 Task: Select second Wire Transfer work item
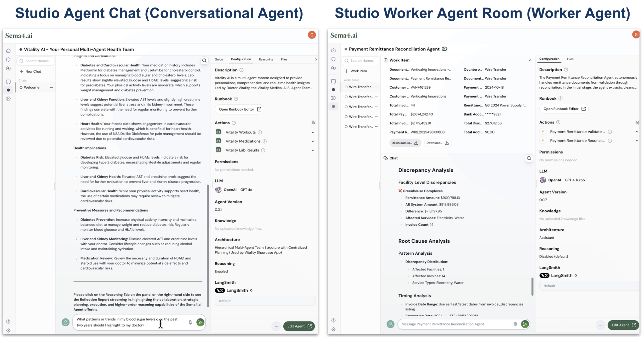pos(361,97)
